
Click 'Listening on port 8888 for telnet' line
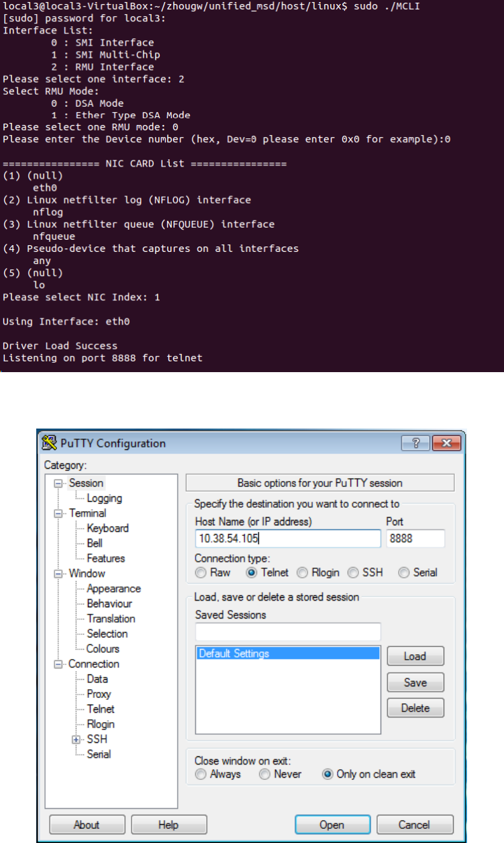[103, 358]
